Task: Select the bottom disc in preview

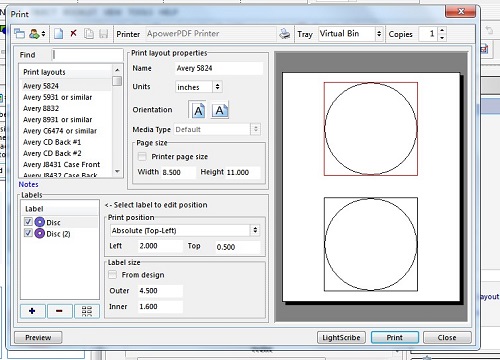Action: (x=371, y=244)
